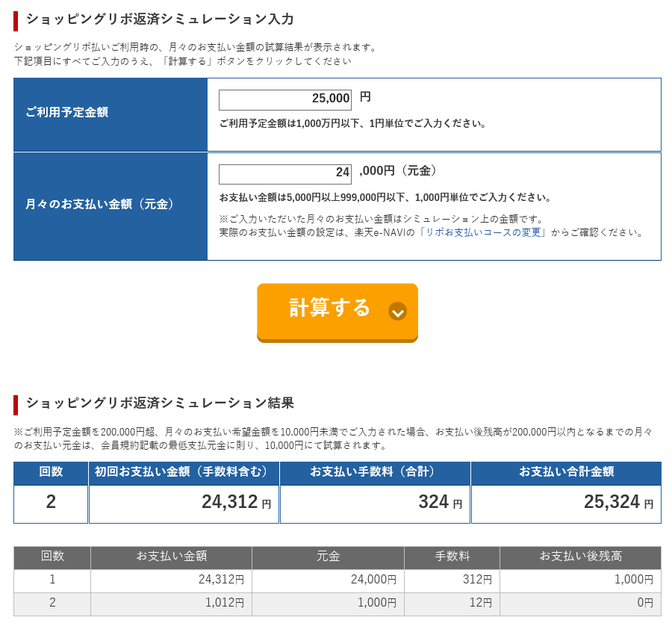The image size is (672, 629).
Task: Click the ,000円（元金） suffix text
Action: pyautogui.click(x=398, y=171)
